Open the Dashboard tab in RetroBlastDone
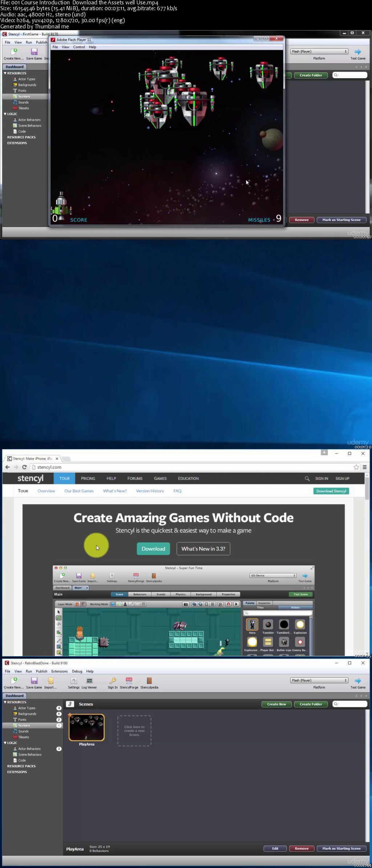This screenshot has height=868, width=372. pos(15,696)
